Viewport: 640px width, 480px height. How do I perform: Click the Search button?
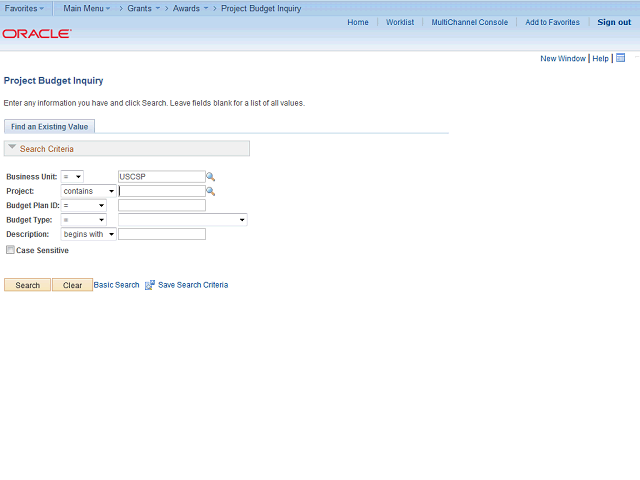point(27,285)
